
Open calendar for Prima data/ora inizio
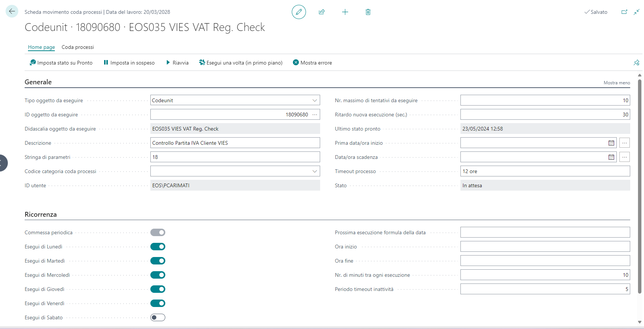coord(611,143)
